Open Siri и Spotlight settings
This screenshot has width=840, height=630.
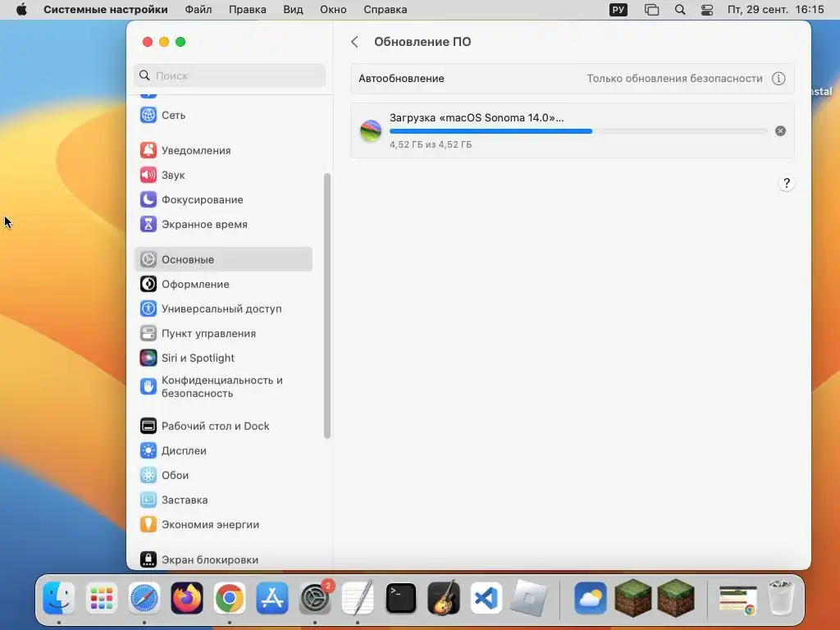(223, 358)
